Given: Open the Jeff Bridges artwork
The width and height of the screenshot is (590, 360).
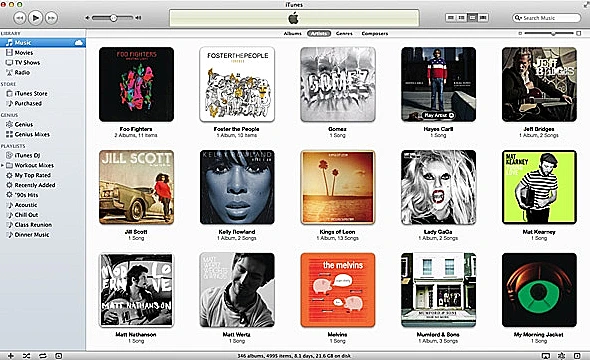Looking at the screenshot, I should tap(539, 84).
